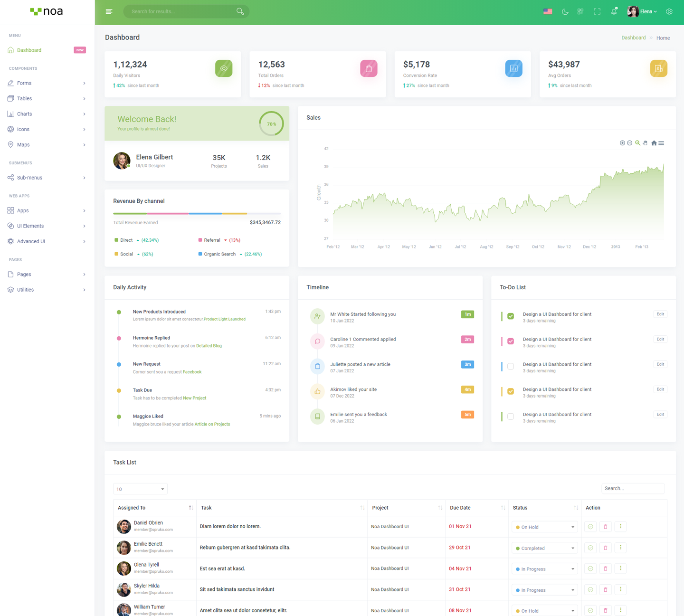Open Apps in the sidebar
The image size is (684, 616).
47,210
